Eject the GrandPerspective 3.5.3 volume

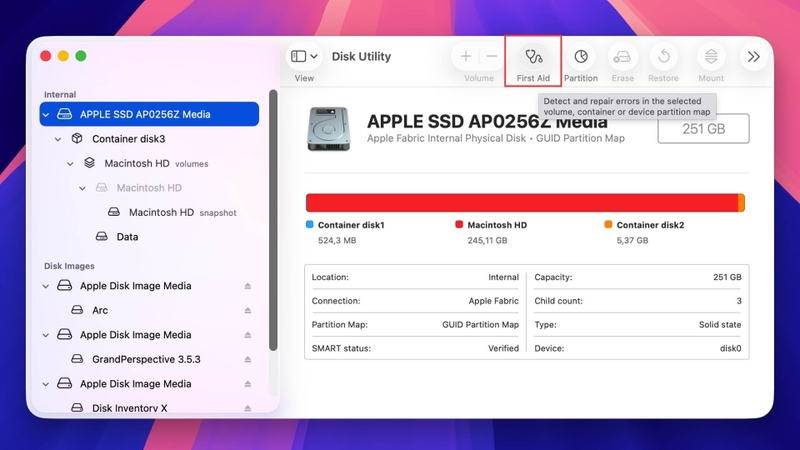point(247,360)
